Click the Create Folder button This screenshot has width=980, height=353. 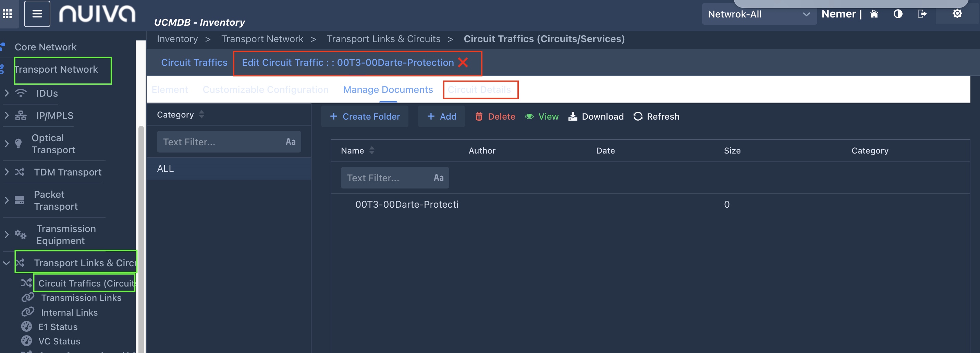(365, 117)
